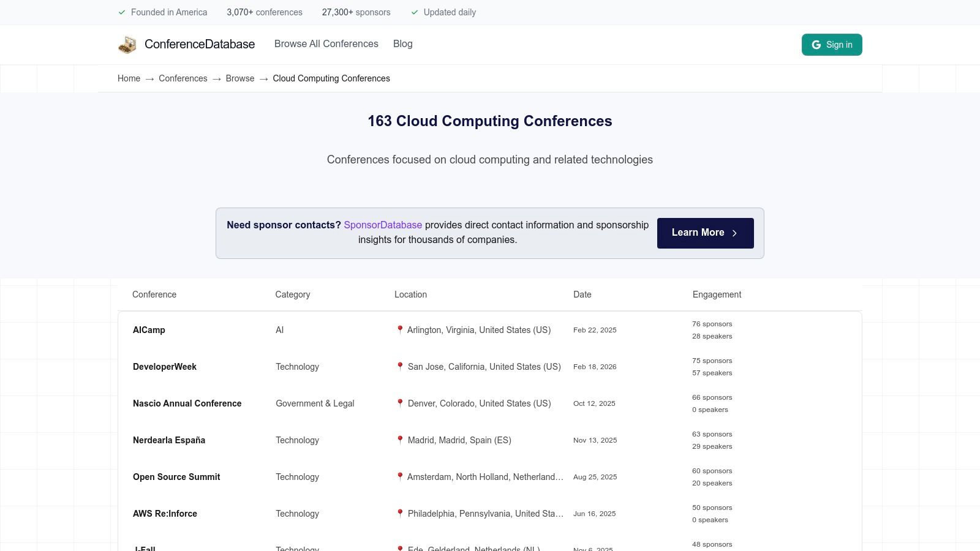Click the location pin for Amsterdam, North Holland
980x551 pixels.
400,477
